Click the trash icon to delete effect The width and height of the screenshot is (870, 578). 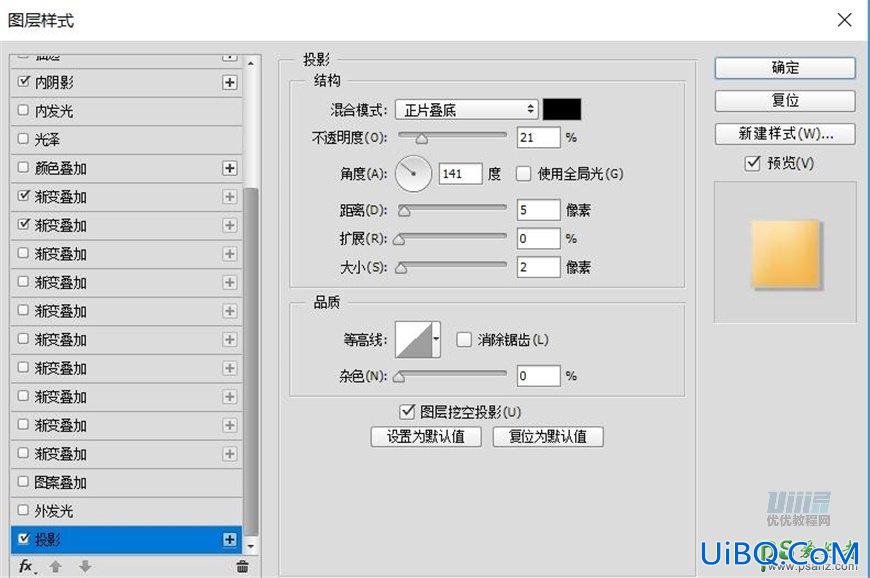coord(242,567)
